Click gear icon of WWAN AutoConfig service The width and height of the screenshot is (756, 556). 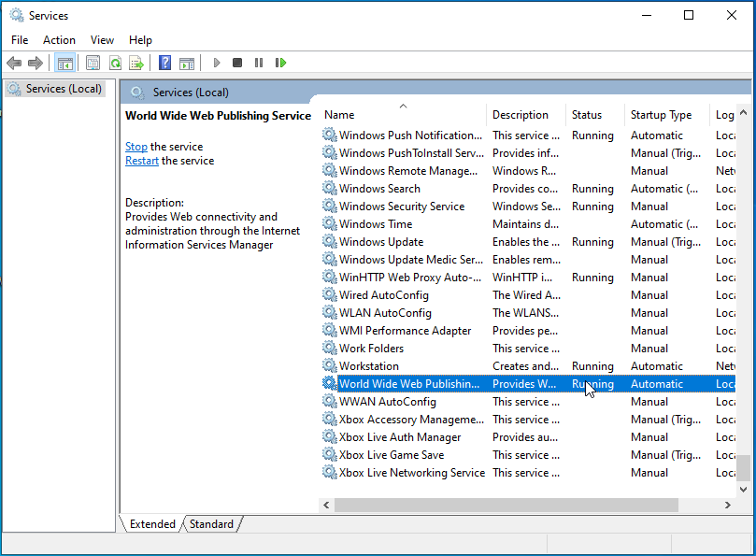[x=330, y=401]
